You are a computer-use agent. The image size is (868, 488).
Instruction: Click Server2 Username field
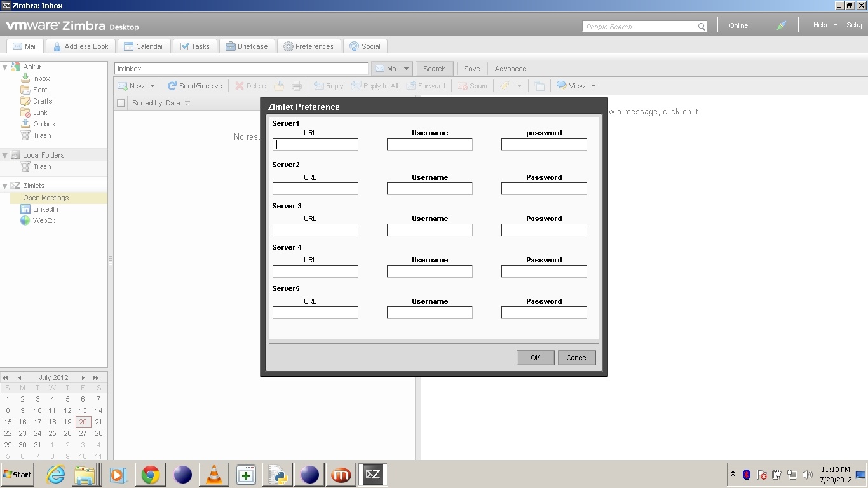[x=430, y=189]
